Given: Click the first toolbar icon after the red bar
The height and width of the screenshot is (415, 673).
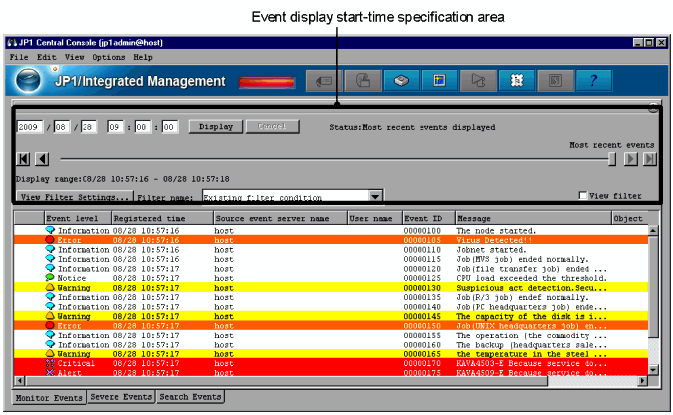Looking at the screenshot, I should [324, 81].
